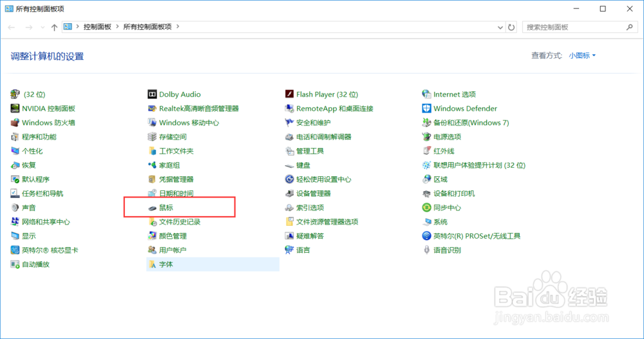Click the 任务栏和导航 icon
Screen dimensions: 644x339
pyautogui.click(x=15, y=194)
